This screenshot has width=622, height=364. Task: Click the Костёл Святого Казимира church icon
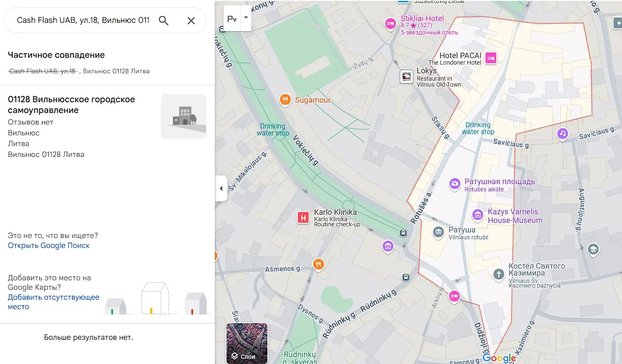pos(499,274)
